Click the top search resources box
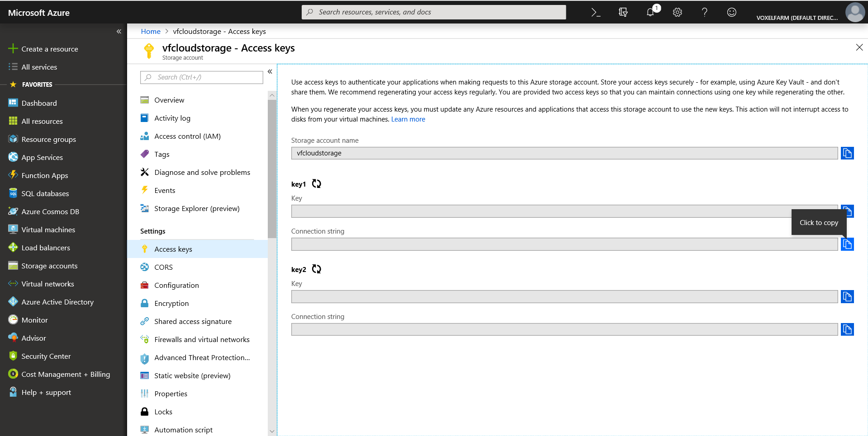The width and height of the screenshot is (868, 436). 434,12
